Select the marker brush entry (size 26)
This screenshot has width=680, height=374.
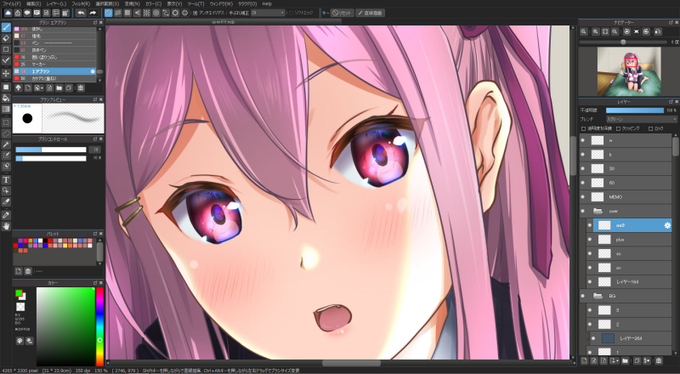55,64
